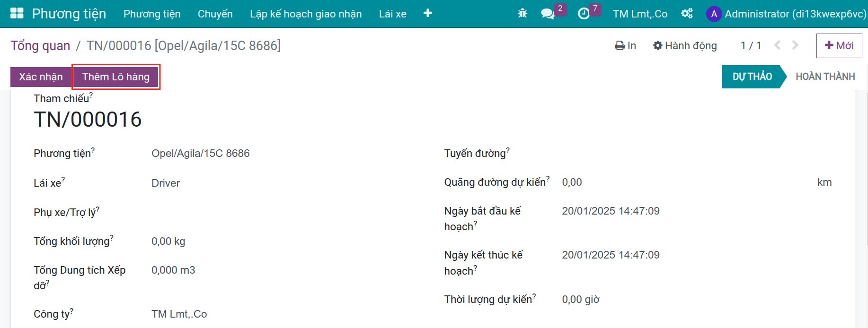The height and width of the screenshot is (328, 868).
Task: Click the 0,000 m3 volume value
Action: [x=173, y=270]
